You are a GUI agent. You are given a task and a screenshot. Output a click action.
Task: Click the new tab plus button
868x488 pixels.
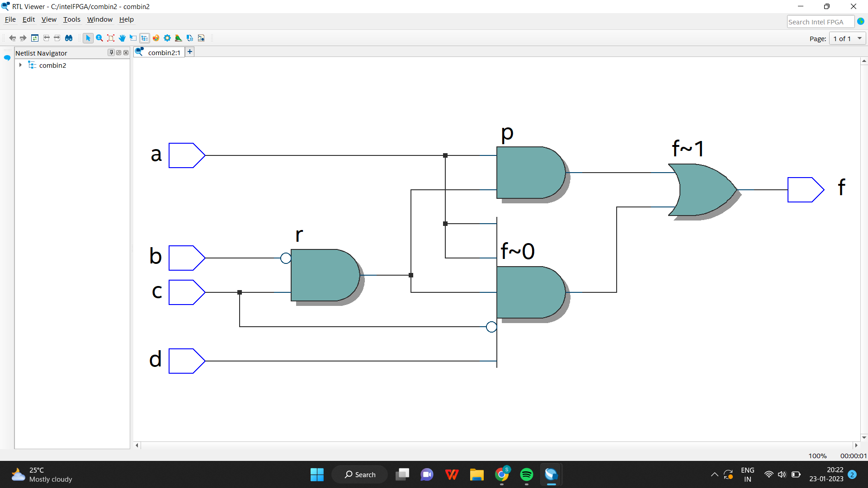(x=189, y=52)
